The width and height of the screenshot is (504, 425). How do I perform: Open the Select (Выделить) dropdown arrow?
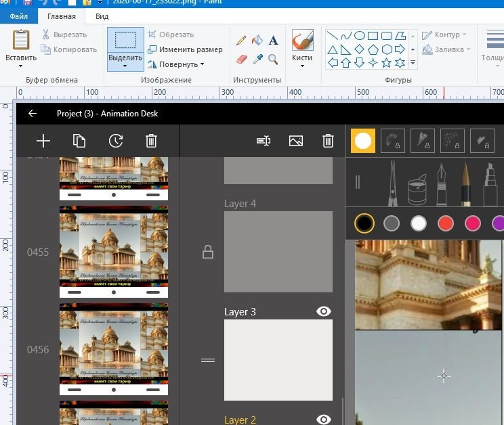pyautogui.click(x=125, y=66)
